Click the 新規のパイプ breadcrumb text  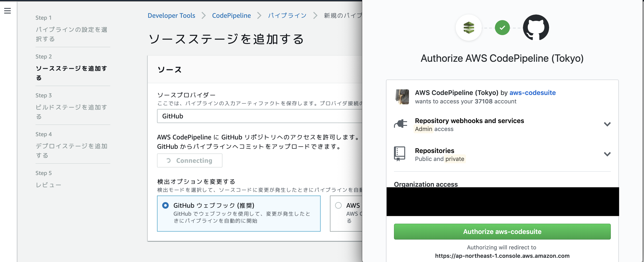[343, 15]
